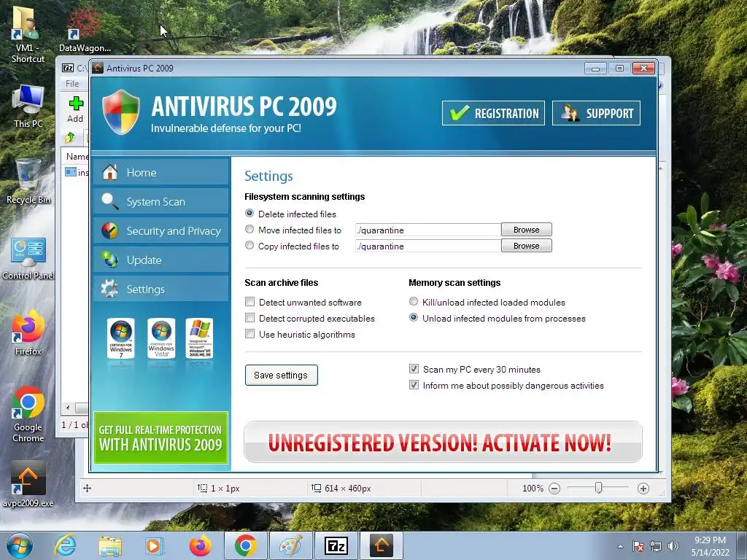The width and height of the screenshot is (747, 560).
Task: Uncheck Inform me about dangerous activities
Action: coord(414,385)
